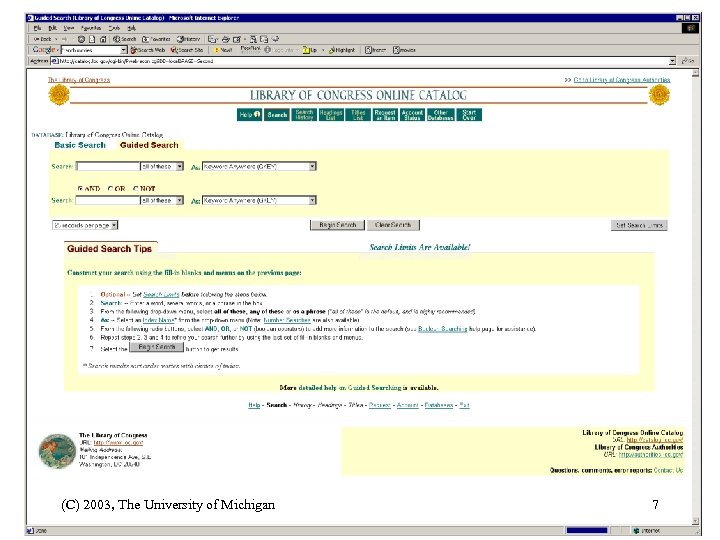Click the Help link in footer navigation
Viewport: 720px width, 540px height.
coord(254,405)
